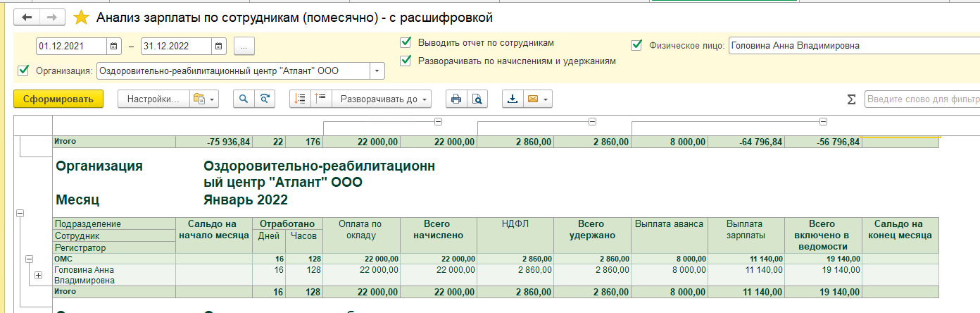980x313 pixels.
Task: Click the Отработано column header
Action: 287,223
